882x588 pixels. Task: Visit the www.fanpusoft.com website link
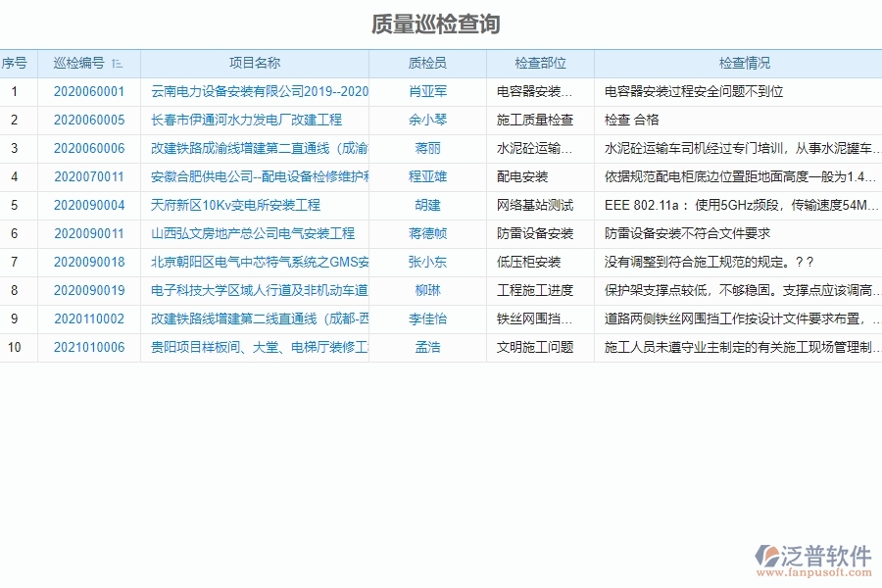tap(814, 570)
